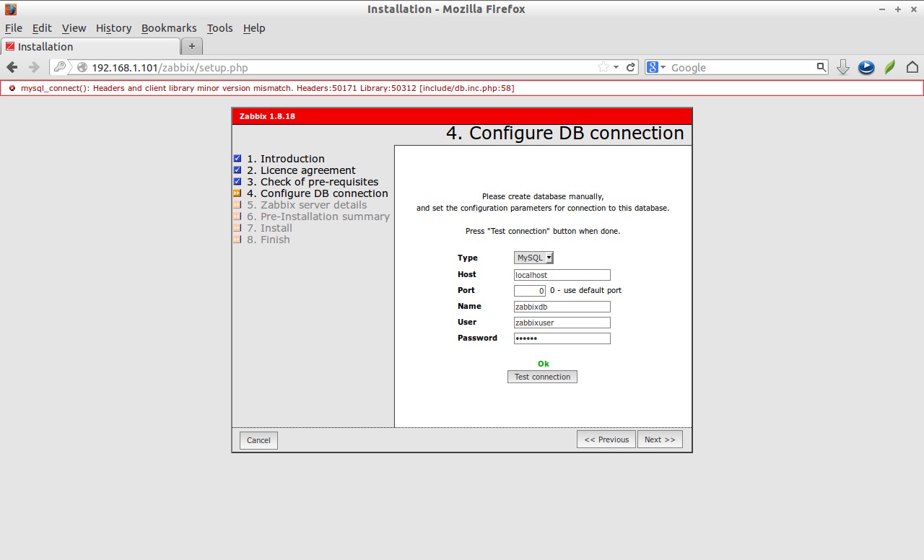Click '6. Pre-Installation summary' text
Image resolution: width=924 pixels, height=560 pixels.
coord(318,216)
